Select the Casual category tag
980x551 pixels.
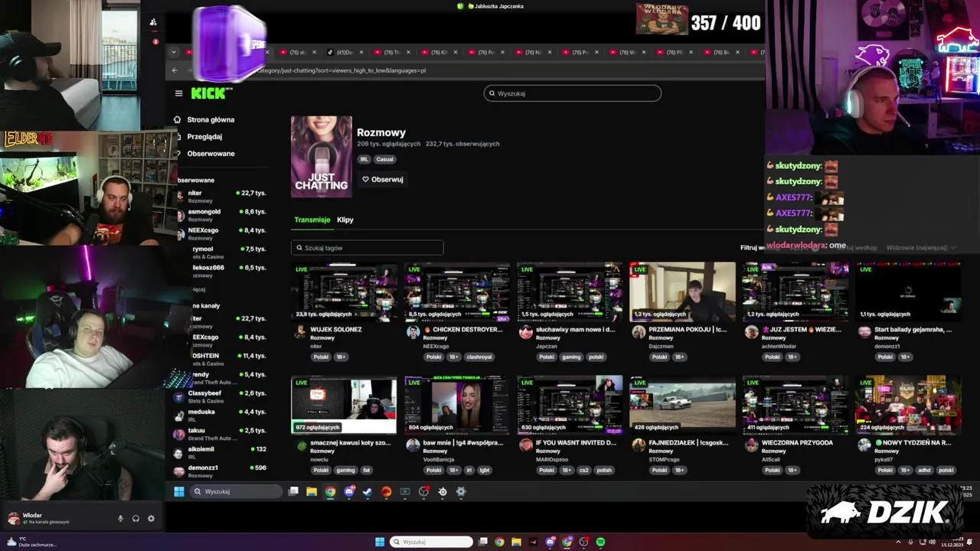pos(384,159)
